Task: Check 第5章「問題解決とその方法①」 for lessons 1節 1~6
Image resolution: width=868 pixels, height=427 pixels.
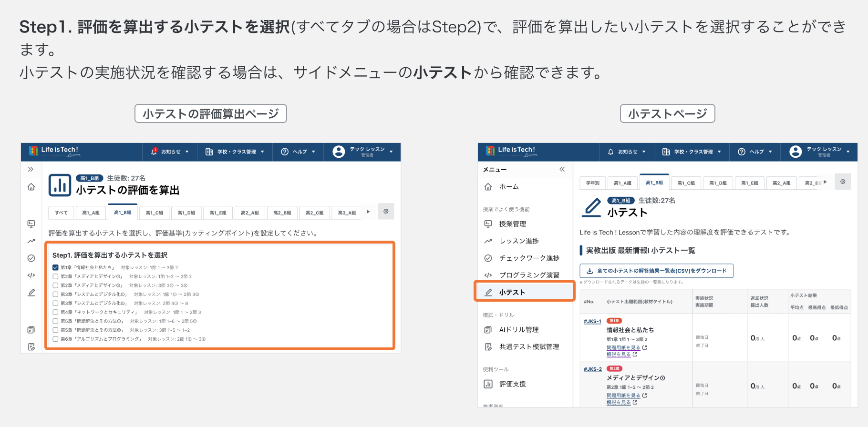Action: pyautogui.click(x=55, y=321)
